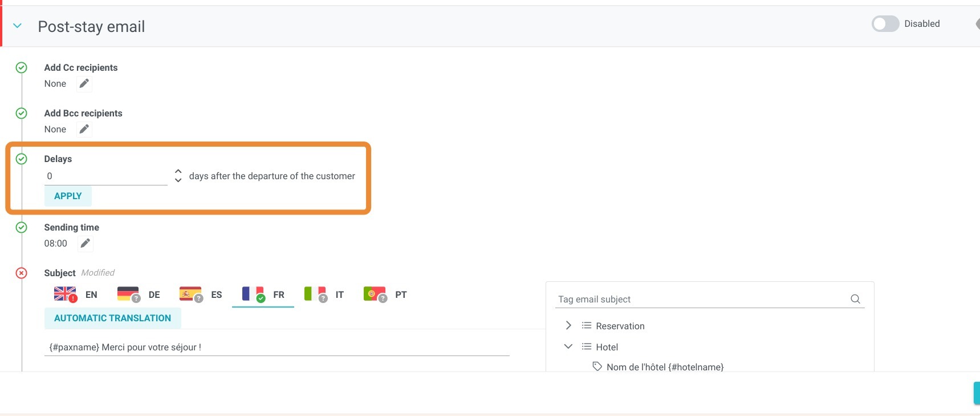Click the Automatic Translation button
This screenshot has width=980, height=416.
113,318
